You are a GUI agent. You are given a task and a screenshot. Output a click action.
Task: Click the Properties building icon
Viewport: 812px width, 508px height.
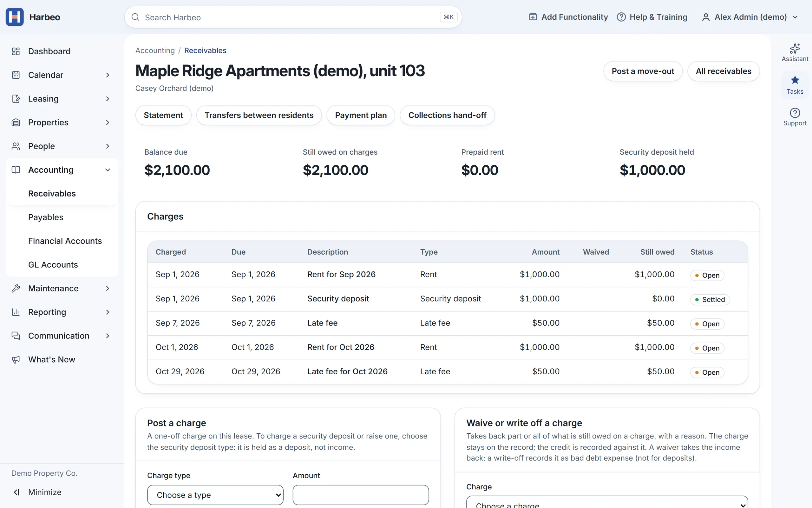coord(16,122)
